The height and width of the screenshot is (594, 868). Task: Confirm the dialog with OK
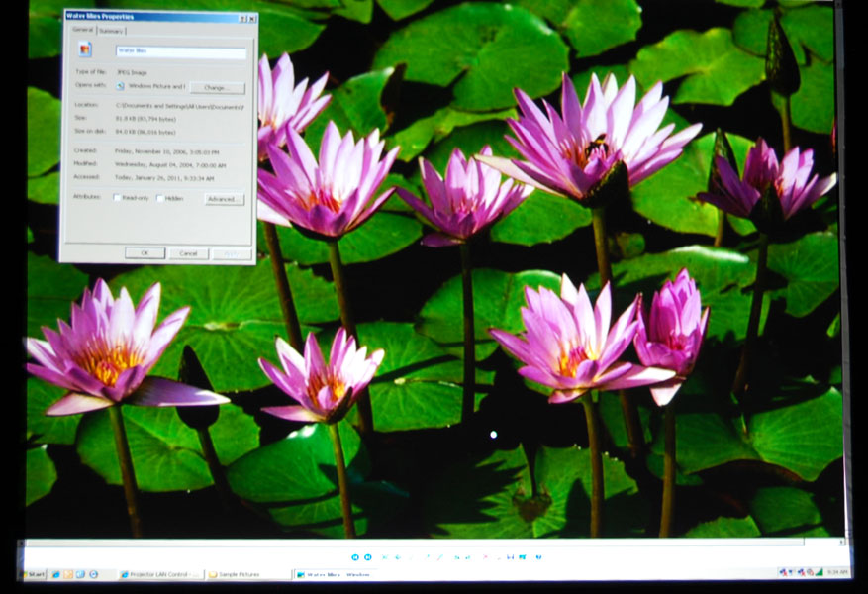pos(145,253)
